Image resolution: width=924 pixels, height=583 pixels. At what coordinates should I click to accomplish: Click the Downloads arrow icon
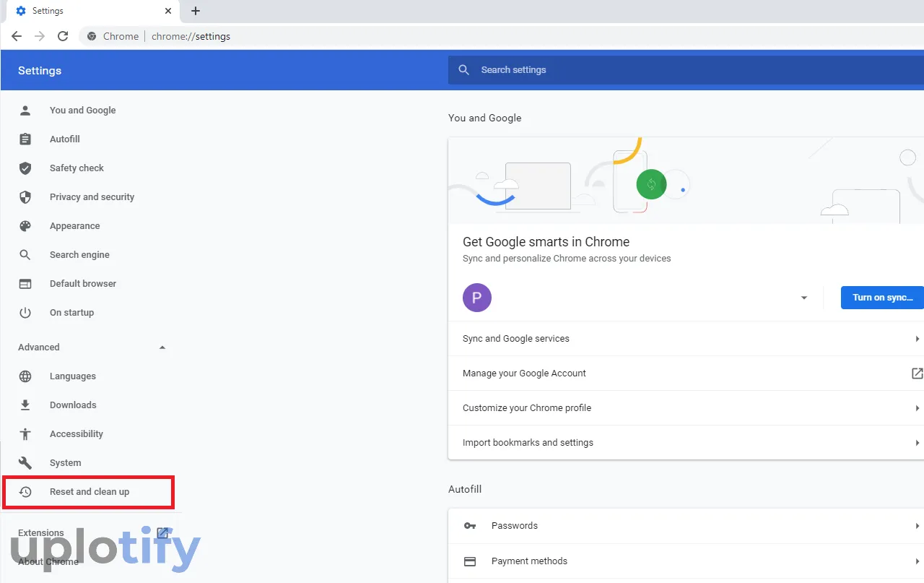[25, 405]
